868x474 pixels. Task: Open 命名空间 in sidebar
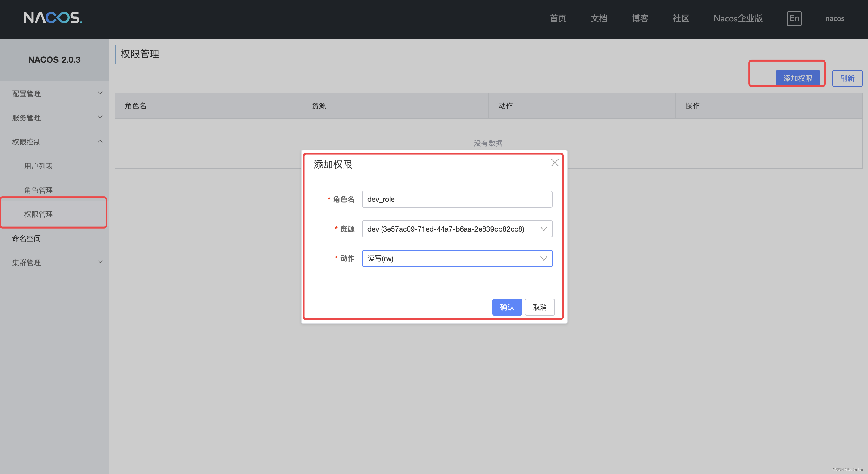click(26, 238)
